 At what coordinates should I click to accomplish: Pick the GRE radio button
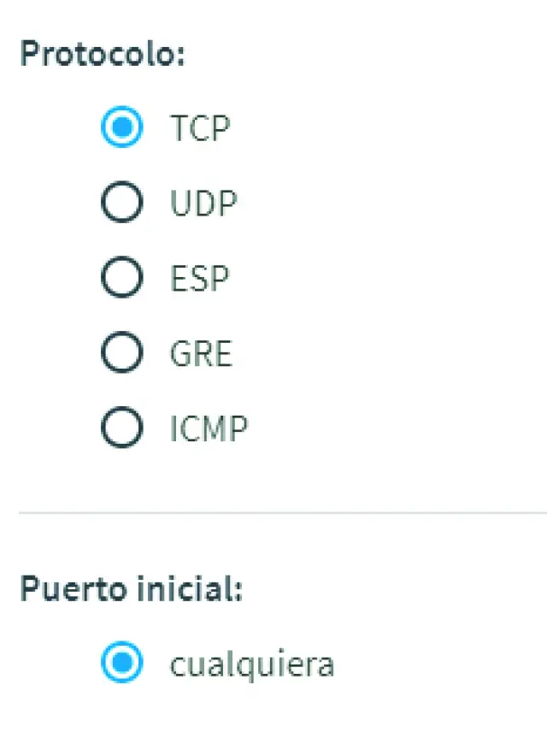(121, 352)
